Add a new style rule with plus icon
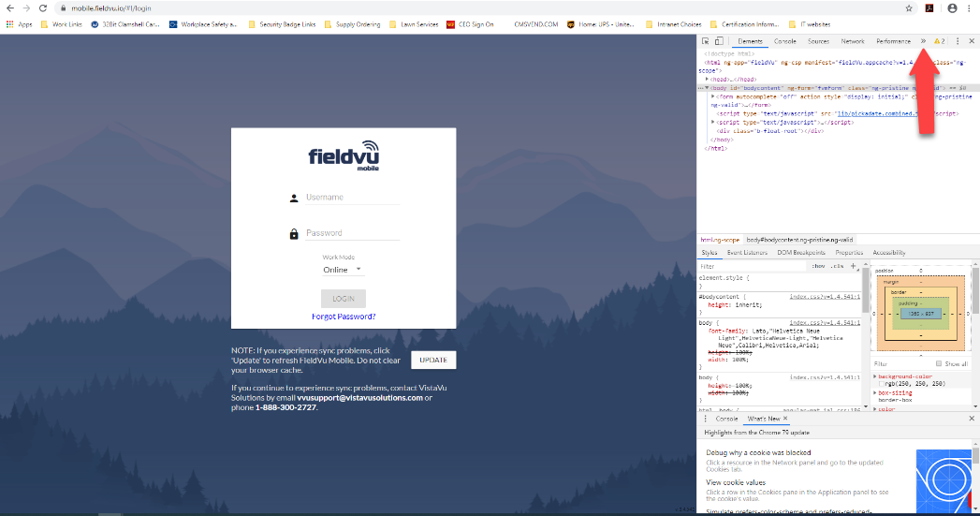This screenshot has height=516, width=980. click(853, 267)
